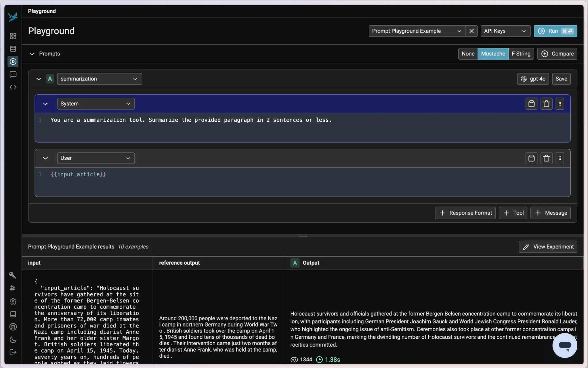Select None template format
Viewport: 588px width, 368px height.
point(468,54)
